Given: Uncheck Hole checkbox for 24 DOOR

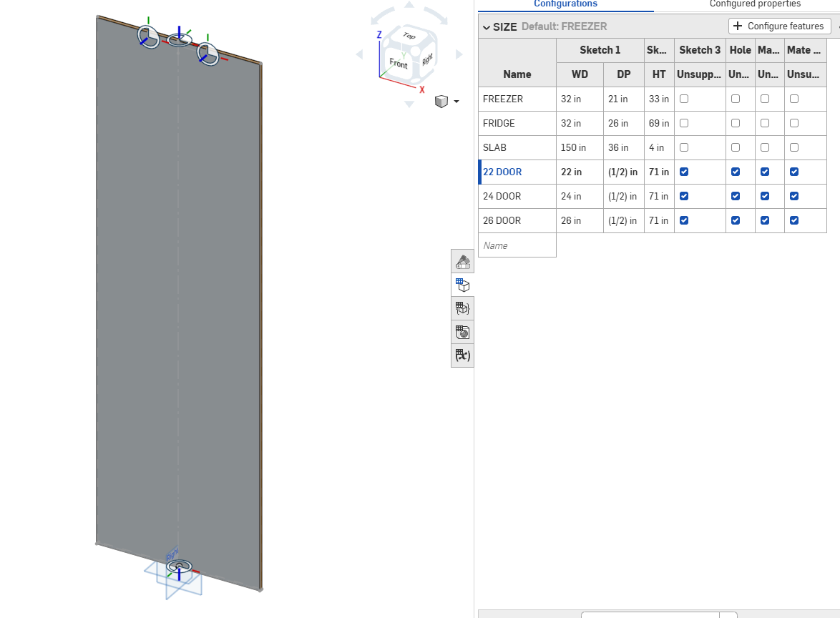Looking at the screenshot, I should point(736,196).
